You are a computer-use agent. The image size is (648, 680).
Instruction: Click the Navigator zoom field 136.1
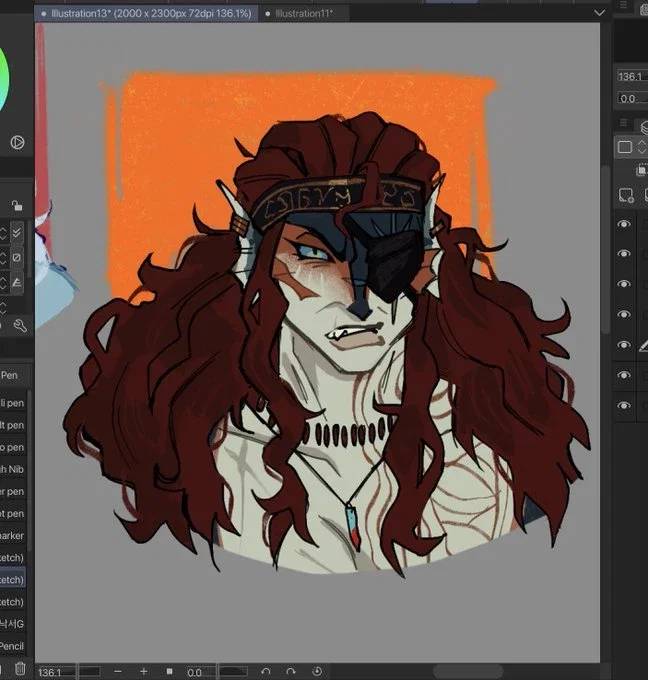point(632,77)
